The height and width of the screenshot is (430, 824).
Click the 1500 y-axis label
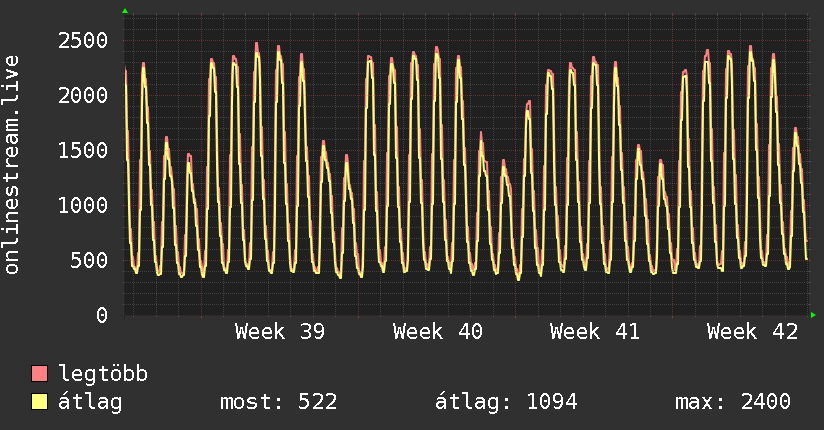83,151
